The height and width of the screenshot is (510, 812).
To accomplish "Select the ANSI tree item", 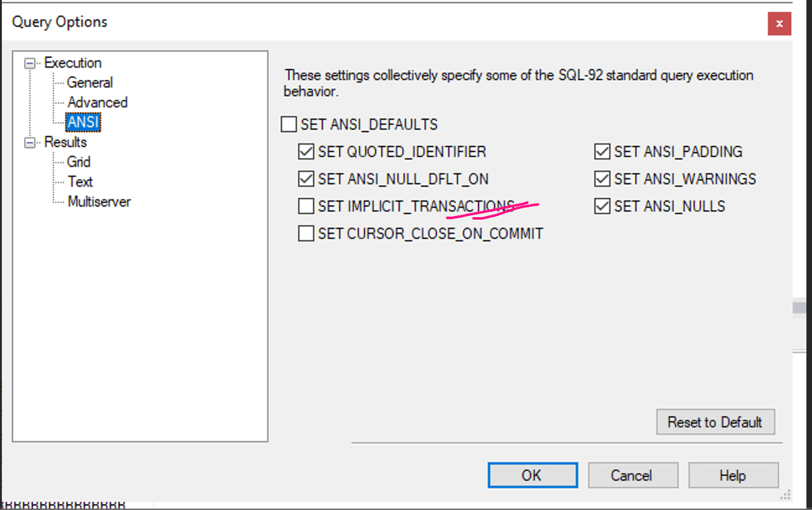I will (x=83, y=122).
